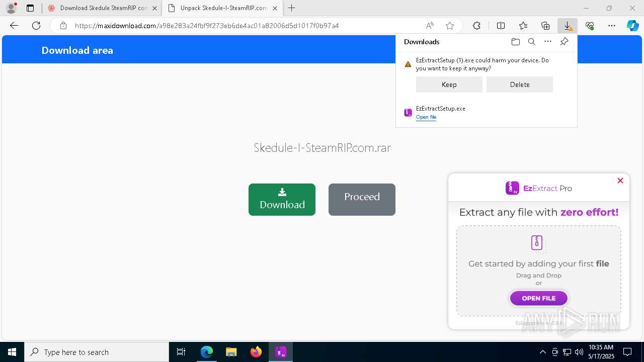
Task: View site information via the lock icon
Action: [x=63, y=26]
